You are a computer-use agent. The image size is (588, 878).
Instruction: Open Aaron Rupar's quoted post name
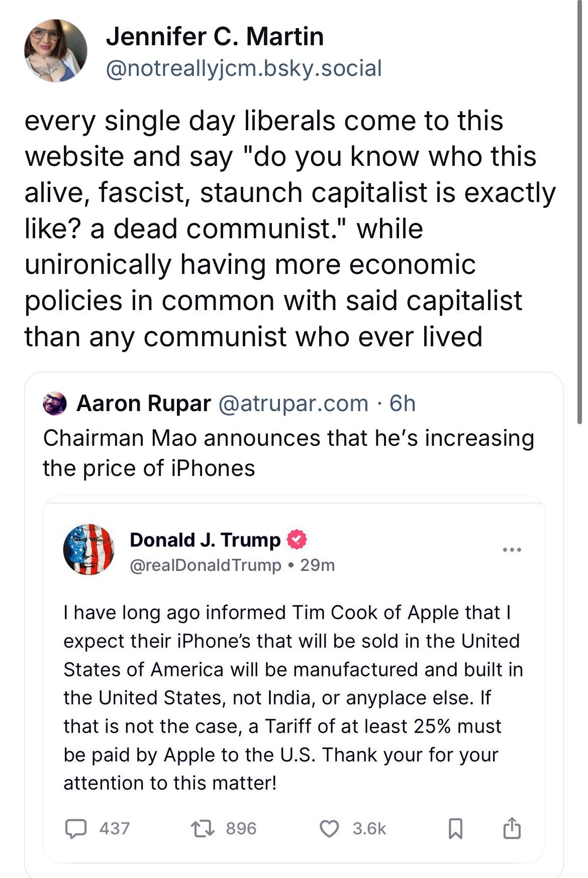click(143, 404)
